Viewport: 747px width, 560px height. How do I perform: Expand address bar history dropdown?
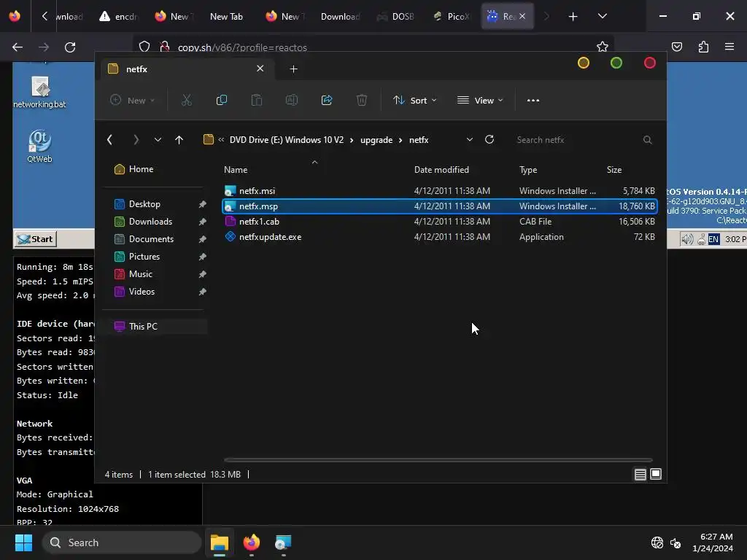pos(469,139)
